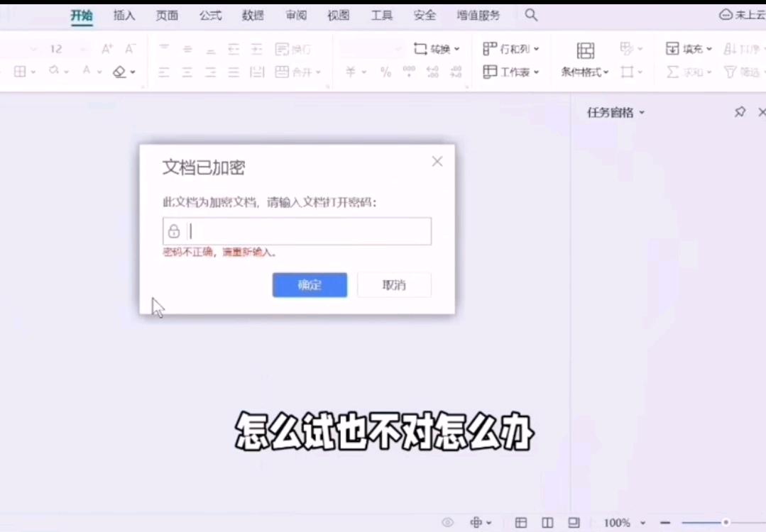
Task: Select the 公式 tab
Action: click(x=210, y=16)
